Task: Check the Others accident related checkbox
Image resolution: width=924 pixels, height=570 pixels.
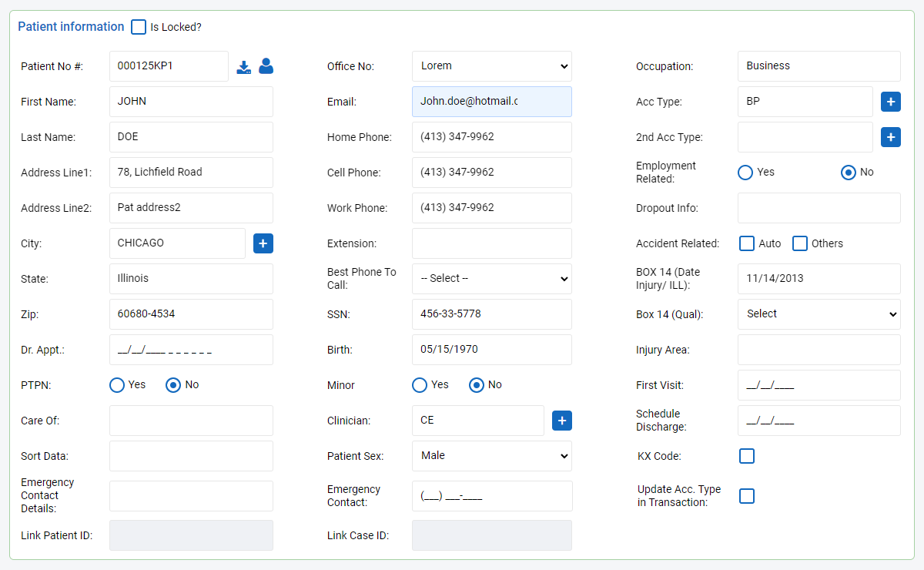Action: 799,243
